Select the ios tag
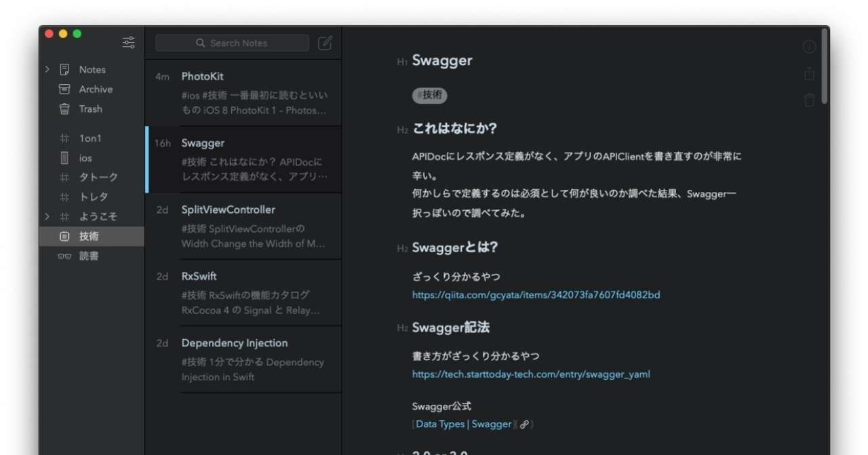This screenshot has height=455, width=868. point(85,158)
